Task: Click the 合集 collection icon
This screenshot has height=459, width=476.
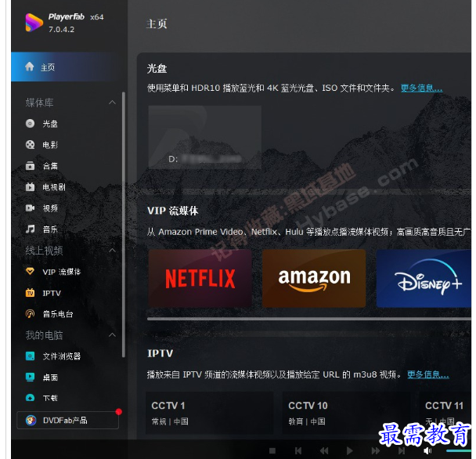Action: [30, 166]
